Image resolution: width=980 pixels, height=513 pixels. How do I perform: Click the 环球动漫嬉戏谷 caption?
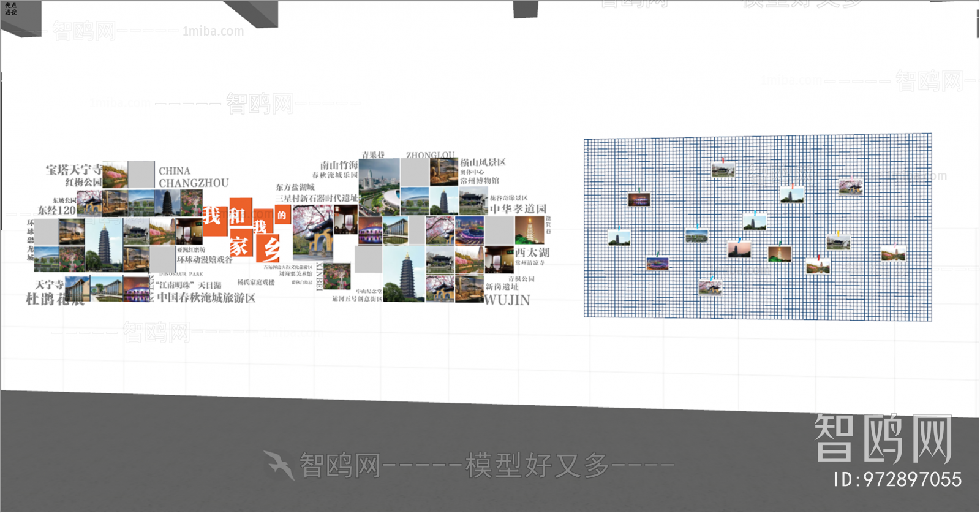205,259
